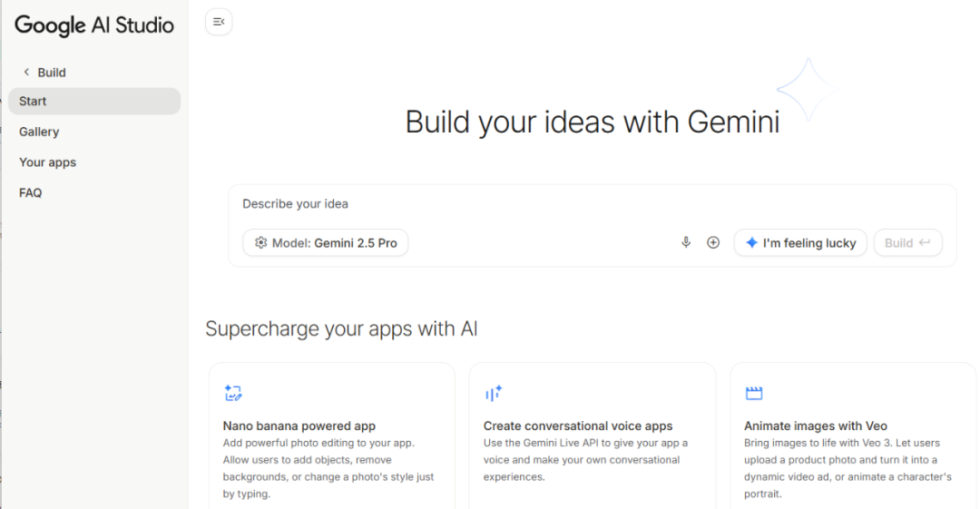Go to Your apps in sidebar
This screenshot has width=980, height=509.
pos(47,162)
